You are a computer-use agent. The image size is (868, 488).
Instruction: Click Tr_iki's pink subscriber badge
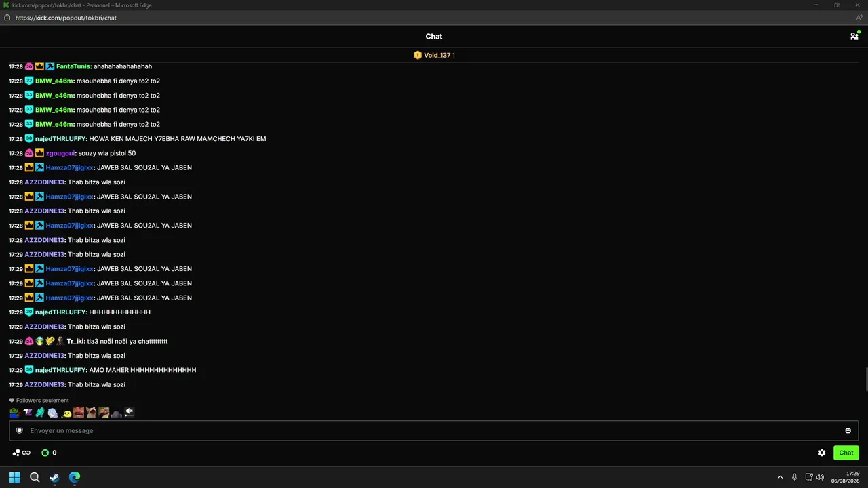29,341
